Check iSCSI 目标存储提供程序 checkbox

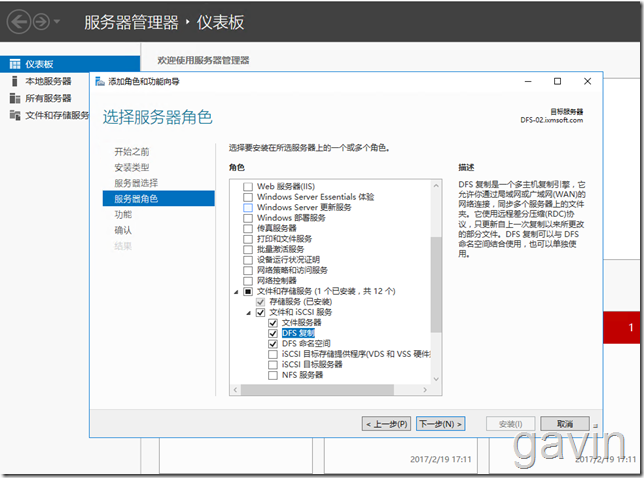click(273, 354)
